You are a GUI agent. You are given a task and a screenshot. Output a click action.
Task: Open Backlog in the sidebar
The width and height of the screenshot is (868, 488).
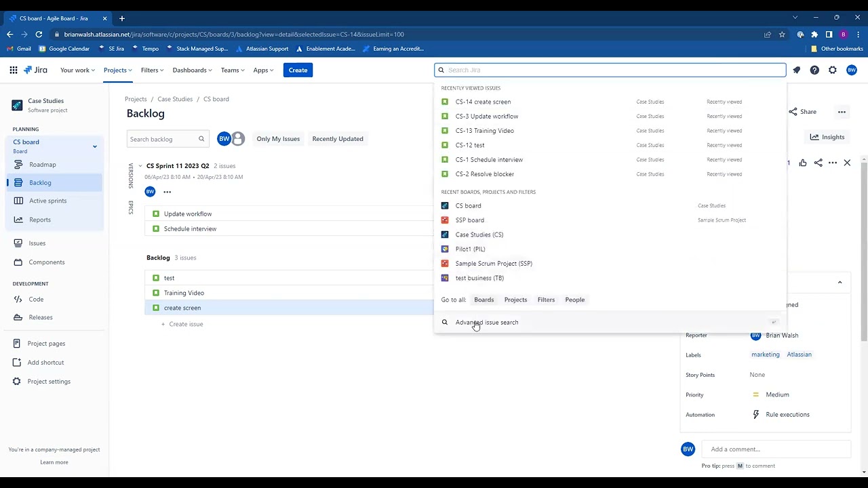pos(54,182)
